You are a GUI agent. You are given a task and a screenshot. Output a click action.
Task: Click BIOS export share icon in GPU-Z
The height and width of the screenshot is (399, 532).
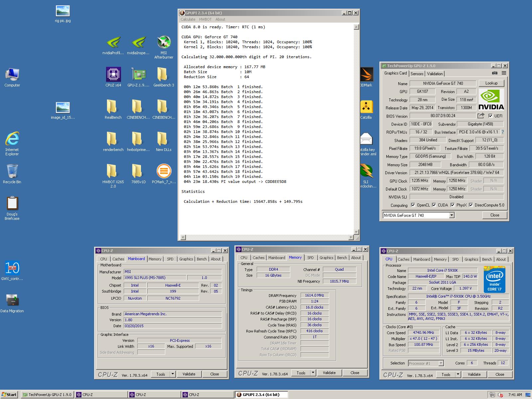pyautogui.click(x=481, y=116)
